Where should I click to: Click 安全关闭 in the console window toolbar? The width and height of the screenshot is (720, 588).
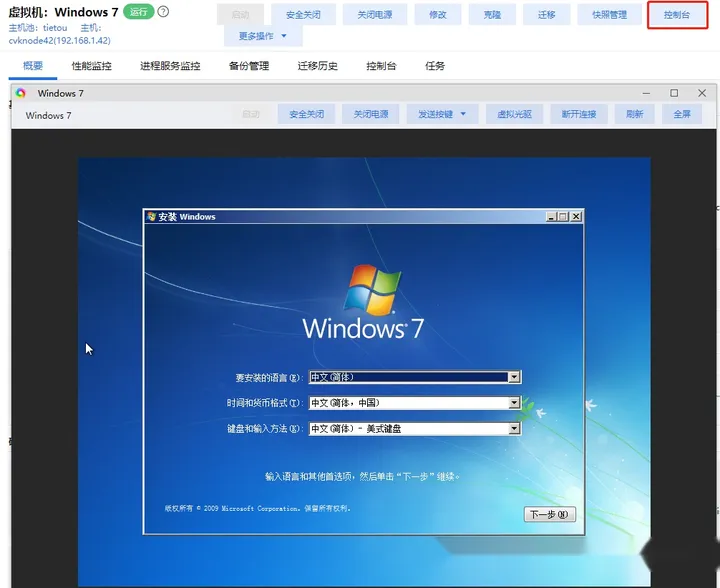pyautogui.click(x=306, y=114)
